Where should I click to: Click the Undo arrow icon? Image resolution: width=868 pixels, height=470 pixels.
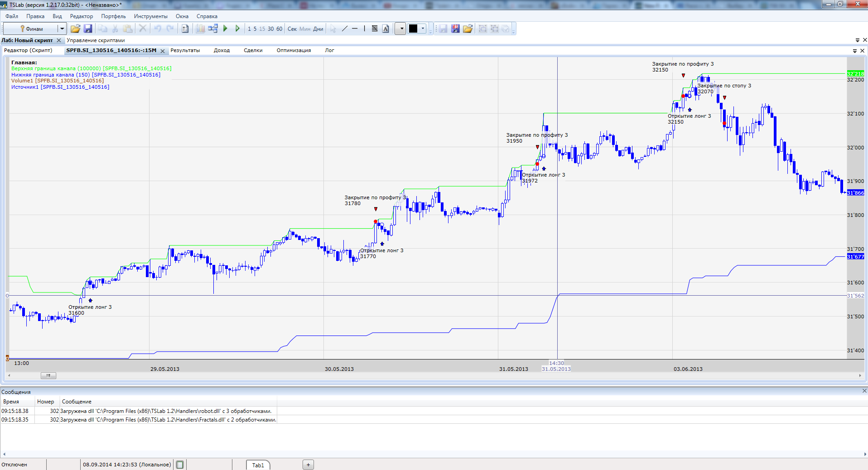click(x=158, y=29)
